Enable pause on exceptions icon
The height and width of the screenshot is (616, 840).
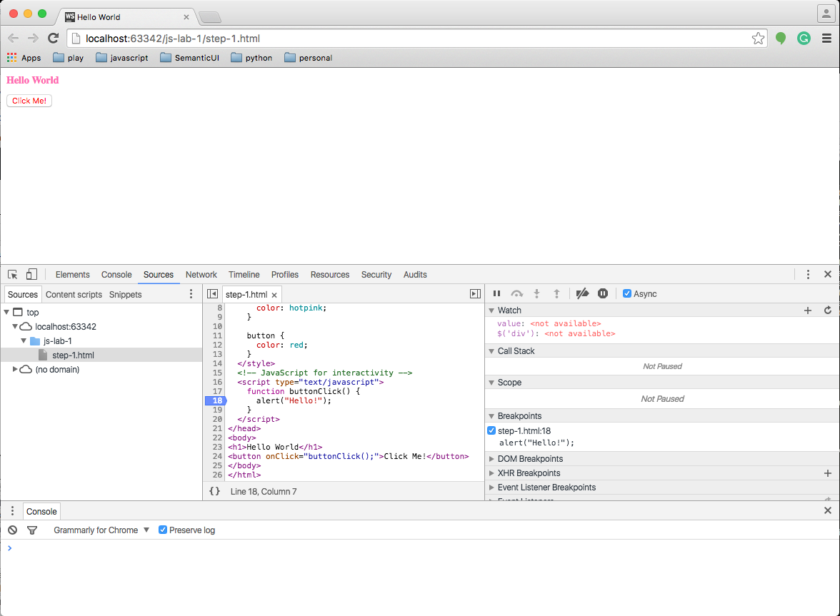(604, 293)
